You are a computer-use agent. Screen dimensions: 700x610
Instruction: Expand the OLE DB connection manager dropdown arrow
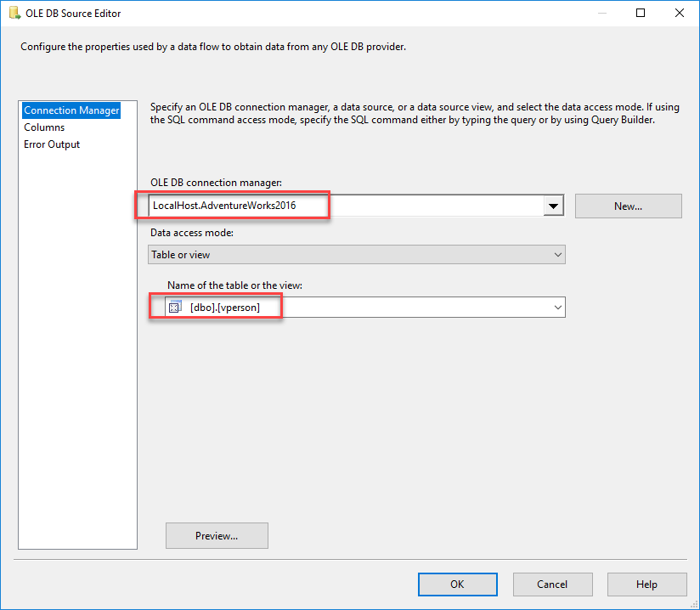554,206
